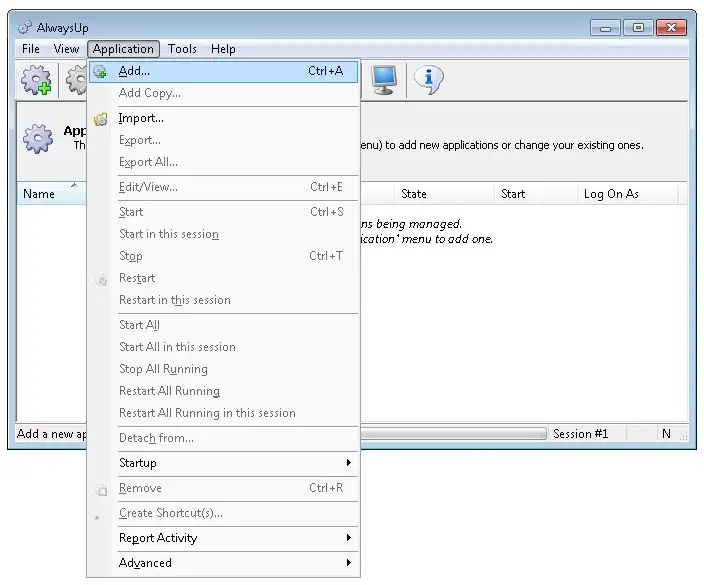
Task: Open the Help menu
Action: [223, 49]
